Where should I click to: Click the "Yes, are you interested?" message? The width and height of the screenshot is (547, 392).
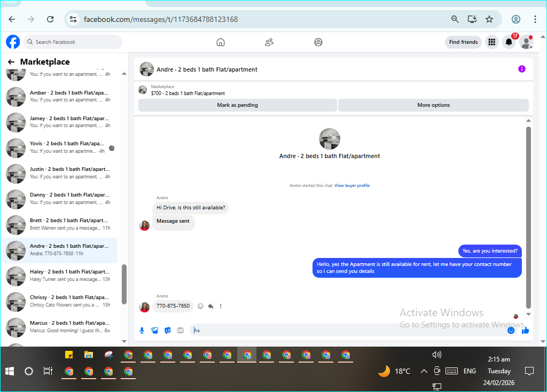pyautogui.click(x=490, y=251)
